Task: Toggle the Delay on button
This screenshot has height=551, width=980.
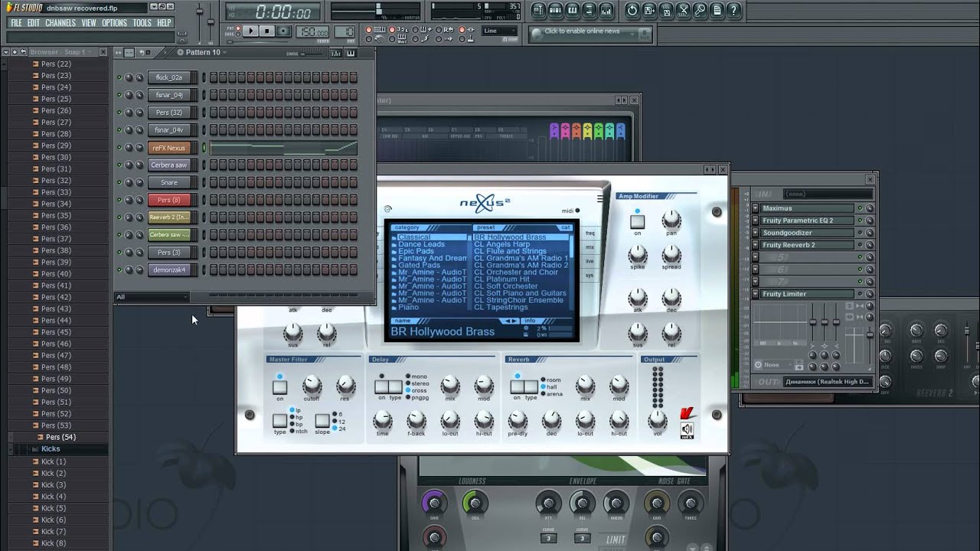Action: 381,387
